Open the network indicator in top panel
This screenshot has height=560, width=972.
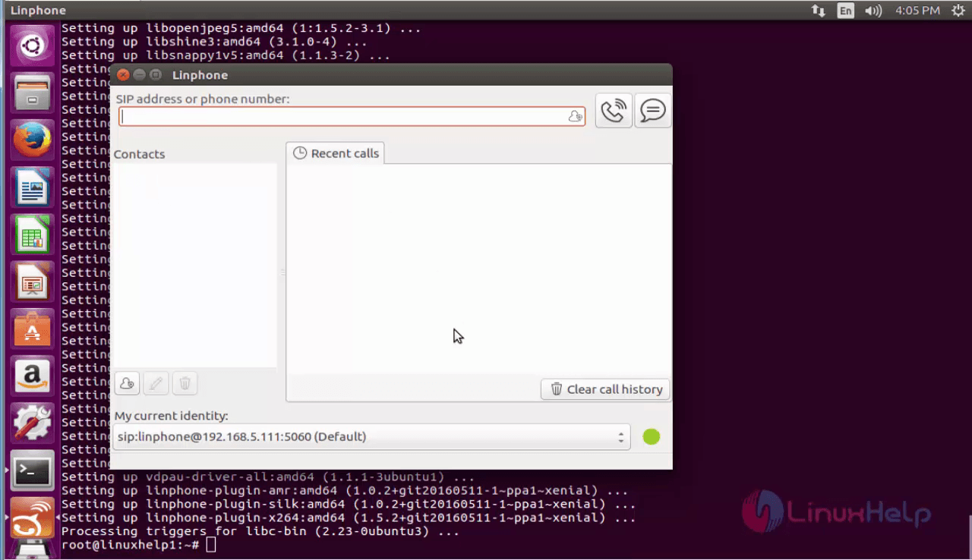tap(819, 11)
